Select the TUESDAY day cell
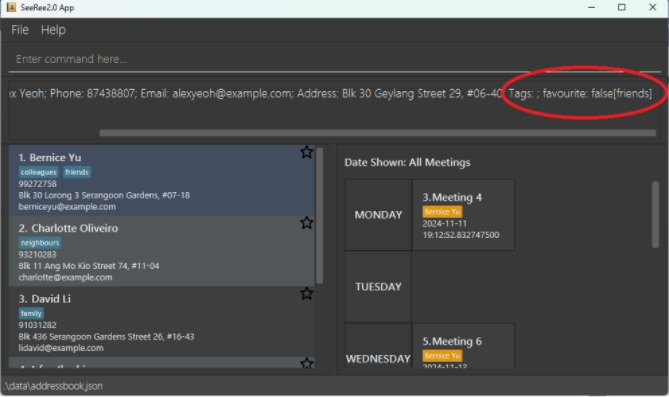The image size is (669, 397). coord(378,286)
